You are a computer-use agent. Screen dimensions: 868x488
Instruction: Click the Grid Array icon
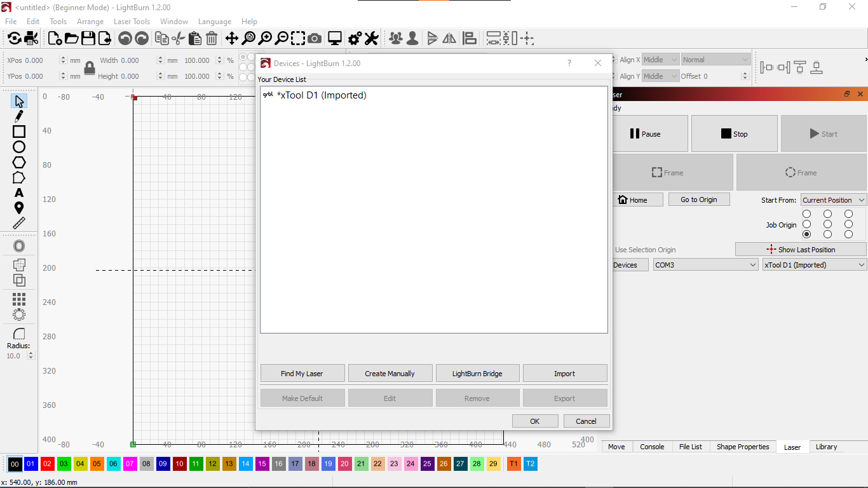19,299
